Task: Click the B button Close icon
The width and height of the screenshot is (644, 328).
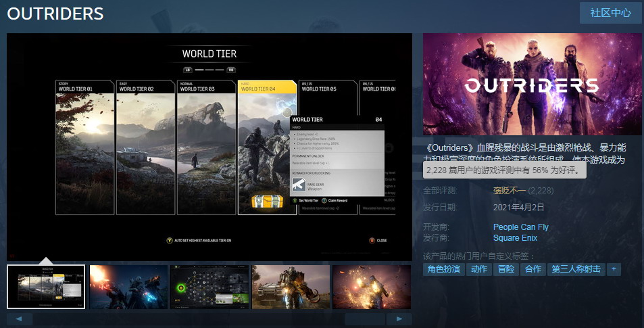Action: tap(372, 241)
